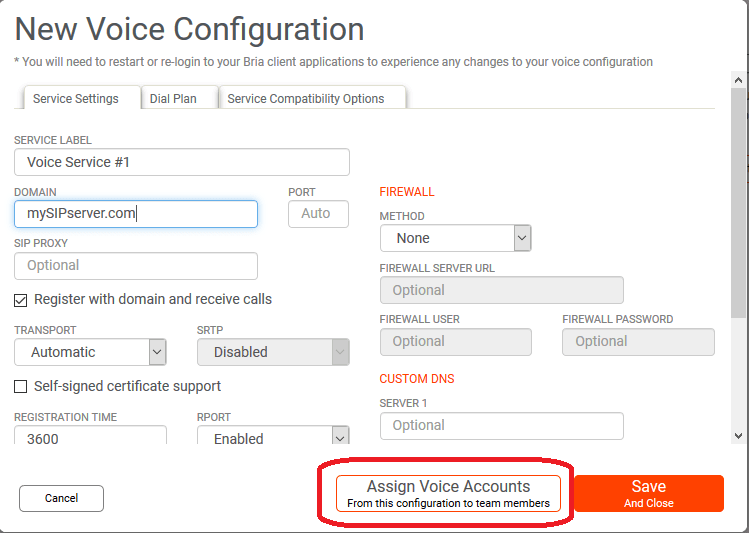Click Save And Close button
This screenshot has width=749, height=533.
[648, 493]
